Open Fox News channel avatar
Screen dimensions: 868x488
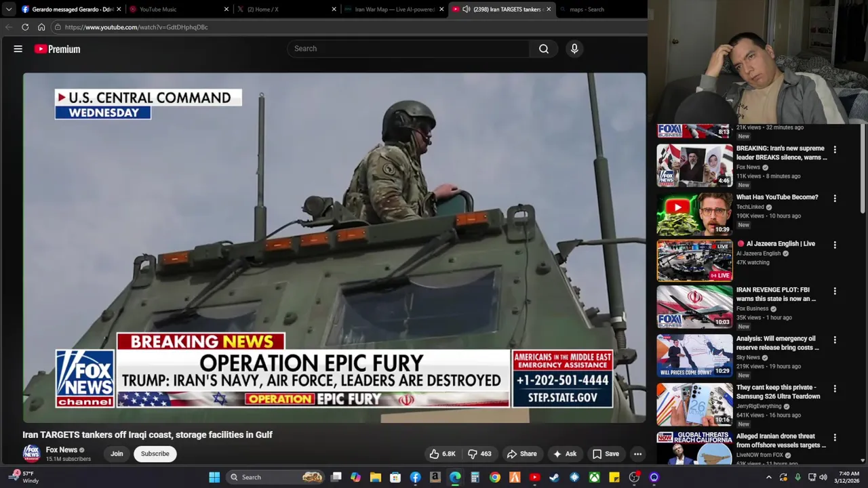click(31, 453)
